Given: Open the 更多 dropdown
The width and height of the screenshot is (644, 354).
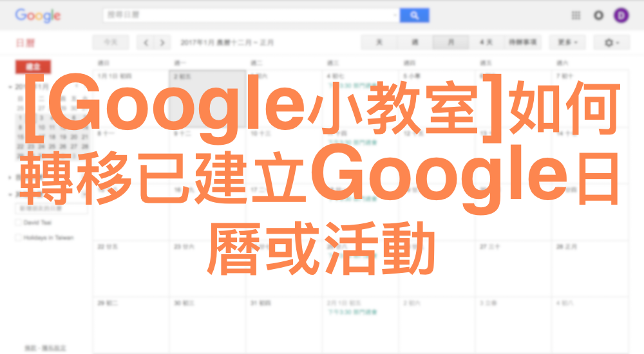Looking at the screenshot, I should coord(567,42).
